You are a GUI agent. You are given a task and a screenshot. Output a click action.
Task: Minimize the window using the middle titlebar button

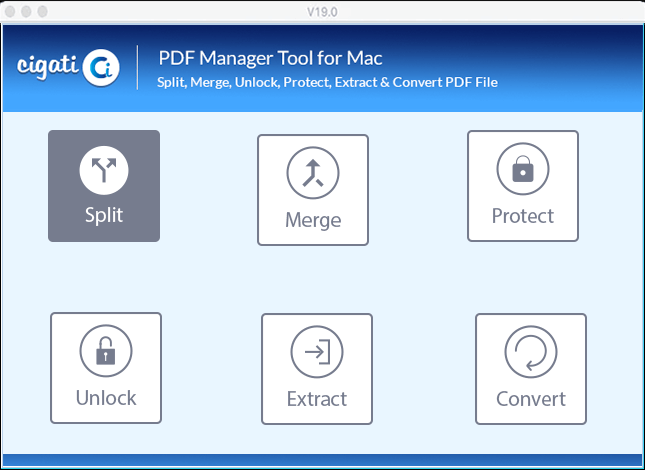click(x=26, y=12)
